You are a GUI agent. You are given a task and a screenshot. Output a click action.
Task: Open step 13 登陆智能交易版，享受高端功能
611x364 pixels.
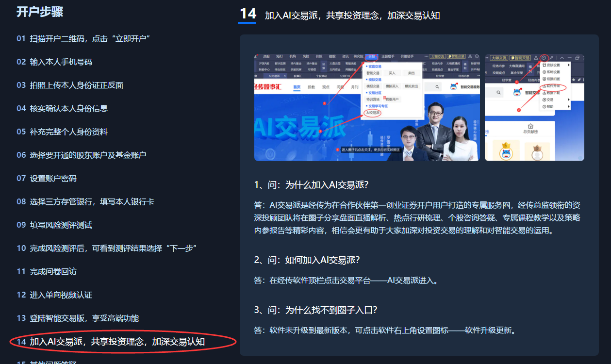[x=78, y=318]
